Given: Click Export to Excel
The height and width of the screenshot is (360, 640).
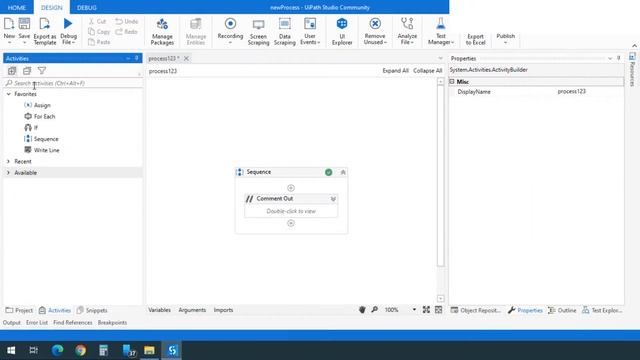Looking at the screenshot, I should click(x=476, y=39).
